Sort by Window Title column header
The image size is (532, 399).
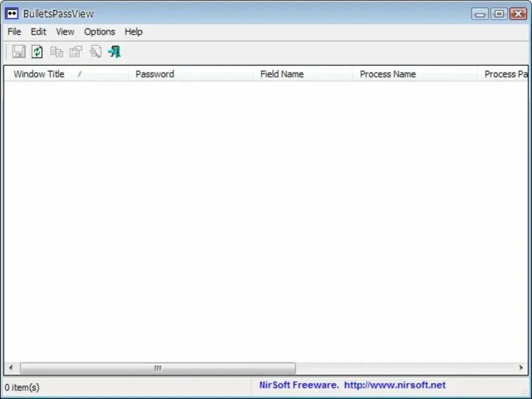[x=66, y=74]
